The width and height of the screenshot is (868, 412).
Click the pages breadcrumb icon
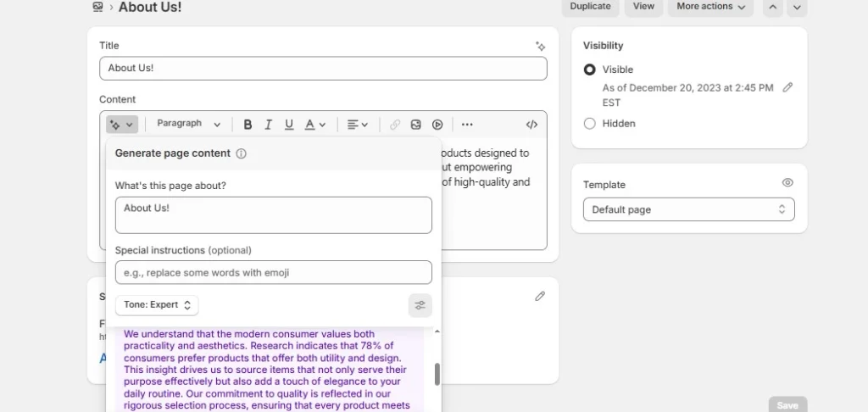coord(98,7)
